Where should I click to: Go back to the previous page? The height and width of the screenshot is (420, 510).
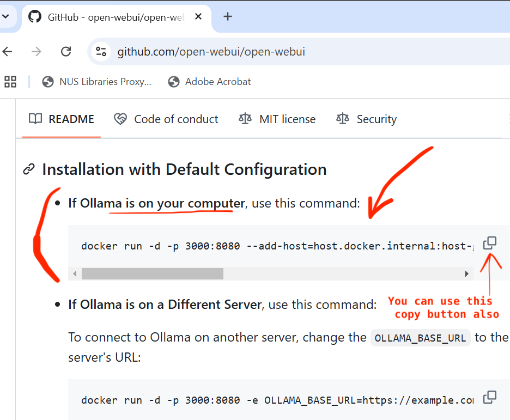click(7, 51)
